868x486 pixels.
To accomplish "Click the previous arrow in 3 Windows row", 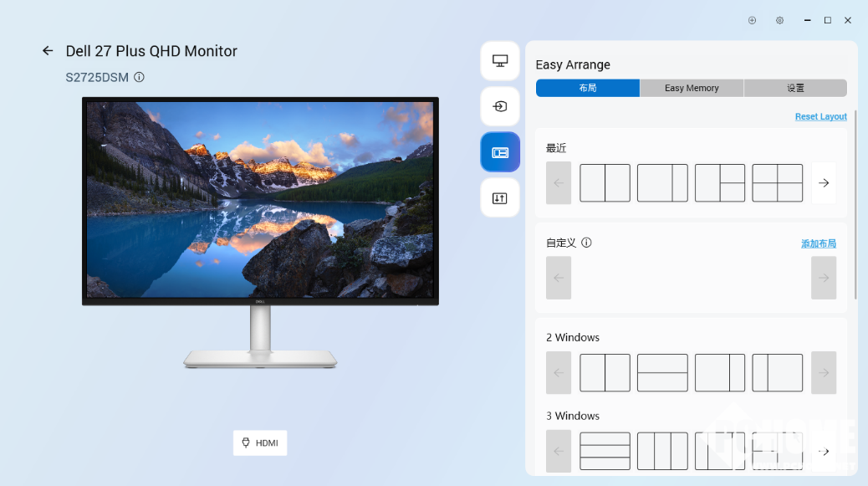I will 559,451.
